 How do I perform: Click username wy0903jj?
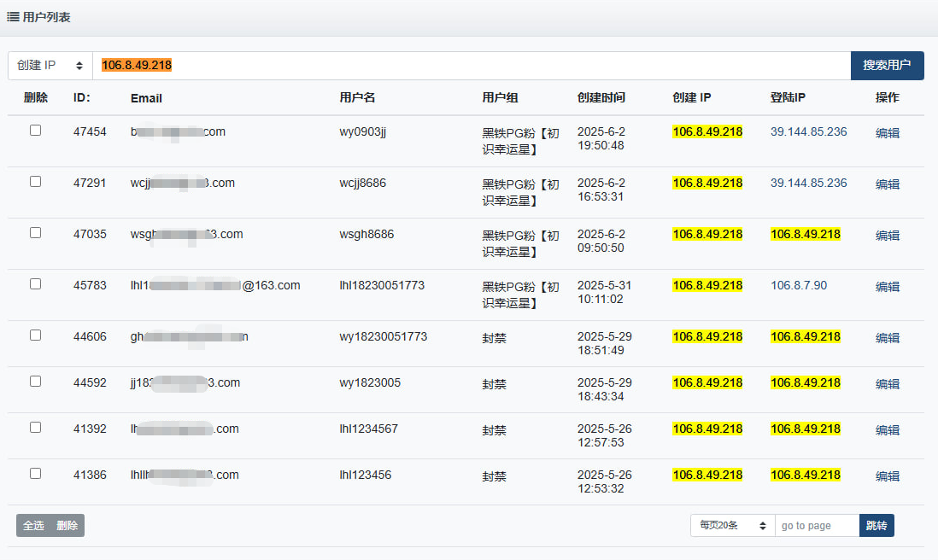[362, 131]
